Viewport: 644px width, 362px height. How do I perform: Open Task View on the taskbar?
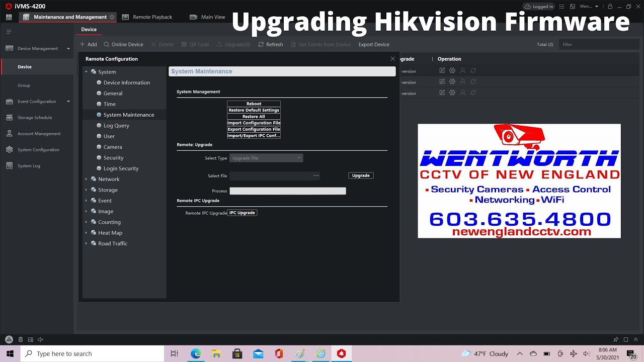click(x=175, y=354)
